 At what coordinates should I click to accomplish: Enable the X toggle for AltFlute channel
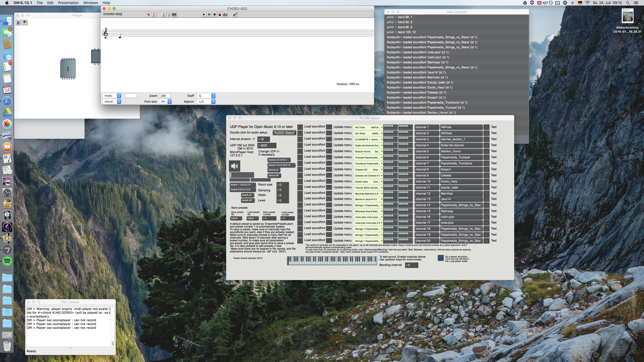(487, 127)
